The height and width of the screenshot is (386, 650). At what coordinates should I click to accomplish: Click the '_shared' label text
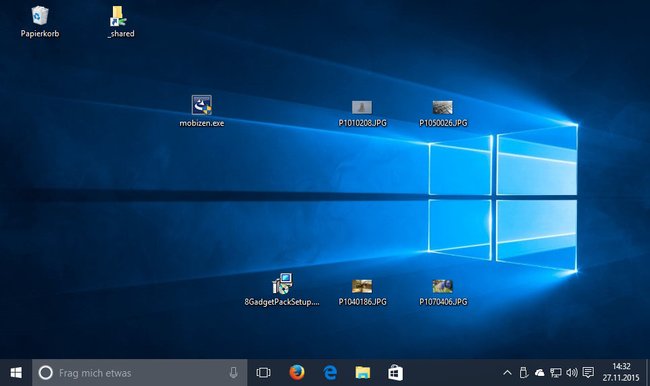[x=121, y=34]
